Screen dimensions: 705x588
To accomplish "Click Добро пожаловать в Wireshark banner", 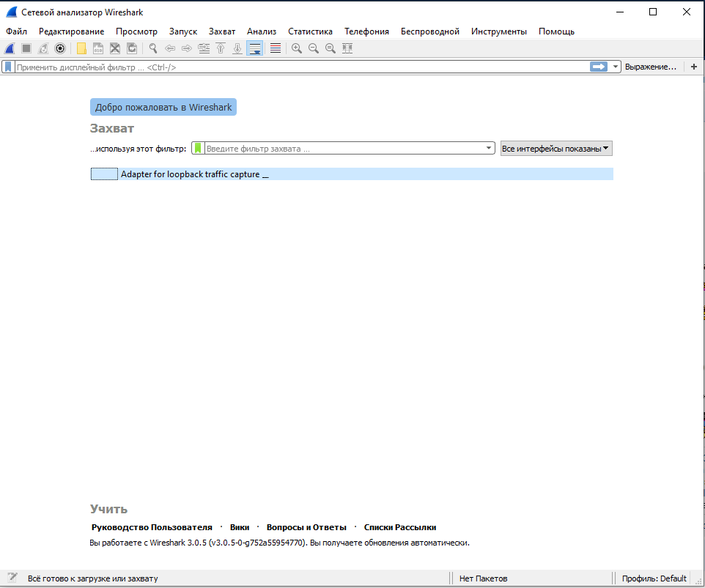I will [163, 108].
